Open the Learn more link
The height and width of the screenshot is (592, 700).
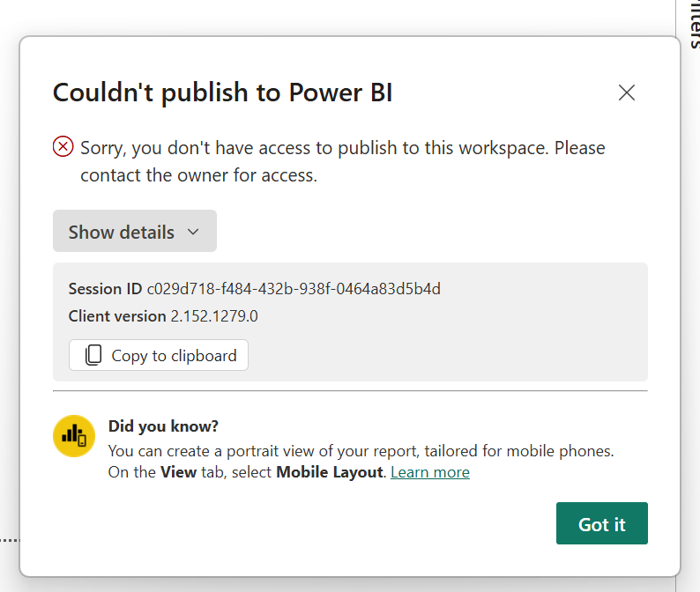[430, 472]
